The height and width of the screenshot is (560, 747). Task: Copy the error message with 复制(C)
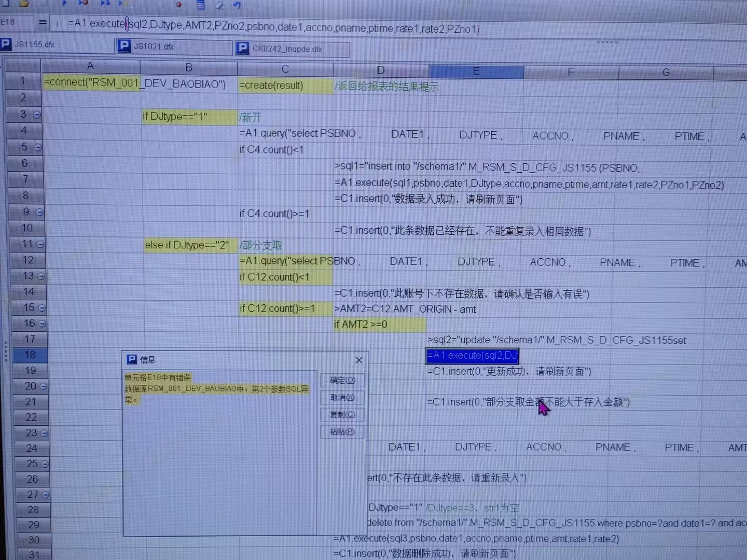tap(342, 415)
